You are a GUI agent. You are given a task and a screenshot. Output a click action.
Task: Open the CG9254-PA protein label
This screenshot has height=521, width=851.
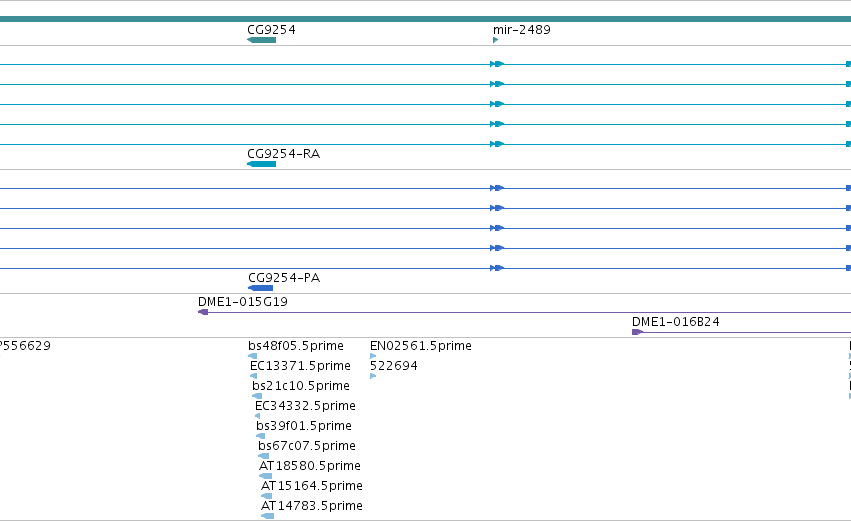(x=284, y=278)
